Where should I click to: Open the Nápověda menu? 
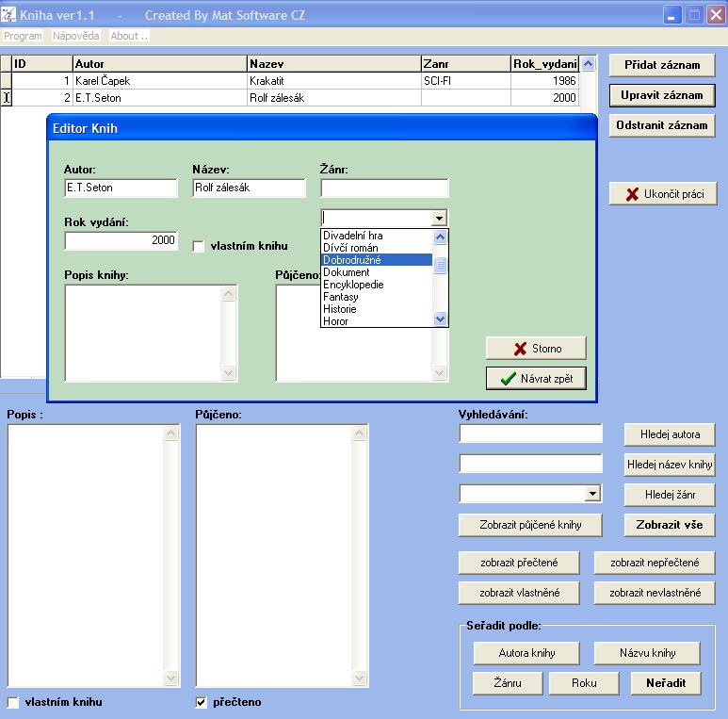[x=75, y=36]
